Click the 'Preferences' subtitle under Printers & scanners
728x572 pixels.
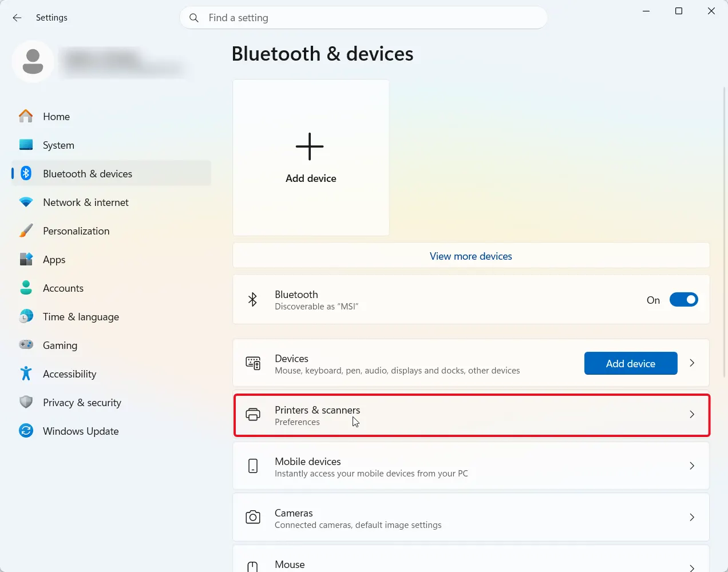pos(297,422)
